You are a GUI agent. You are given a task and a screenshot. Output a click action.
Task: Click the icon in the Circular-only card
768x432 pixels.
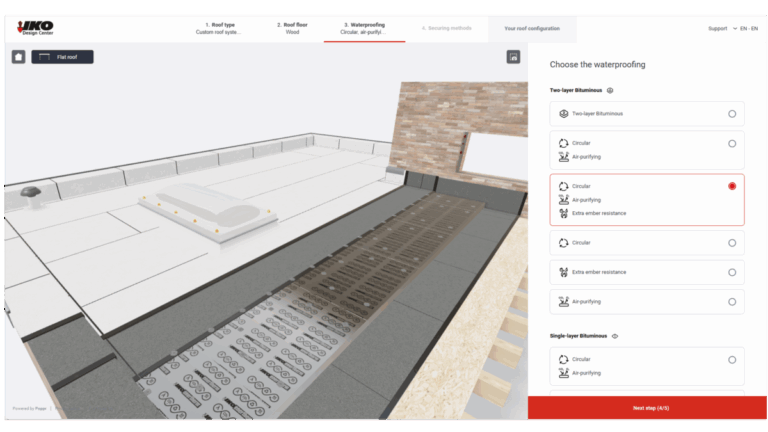click(x=564, y=243)
